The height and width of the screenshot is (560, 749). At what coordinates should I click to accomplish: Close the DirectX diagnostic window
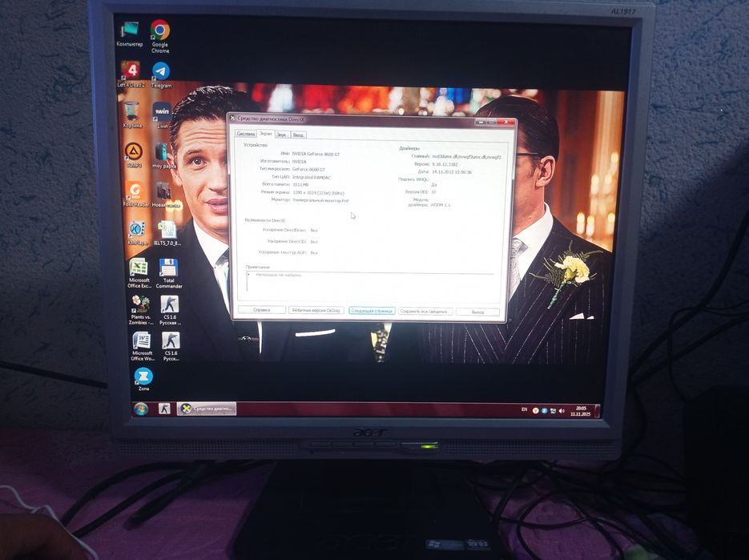tap(505, 123)
